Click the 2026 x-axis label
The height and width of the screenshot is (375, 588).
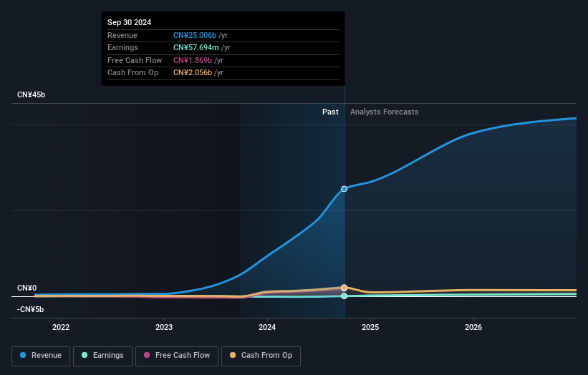tap(473, 327)
